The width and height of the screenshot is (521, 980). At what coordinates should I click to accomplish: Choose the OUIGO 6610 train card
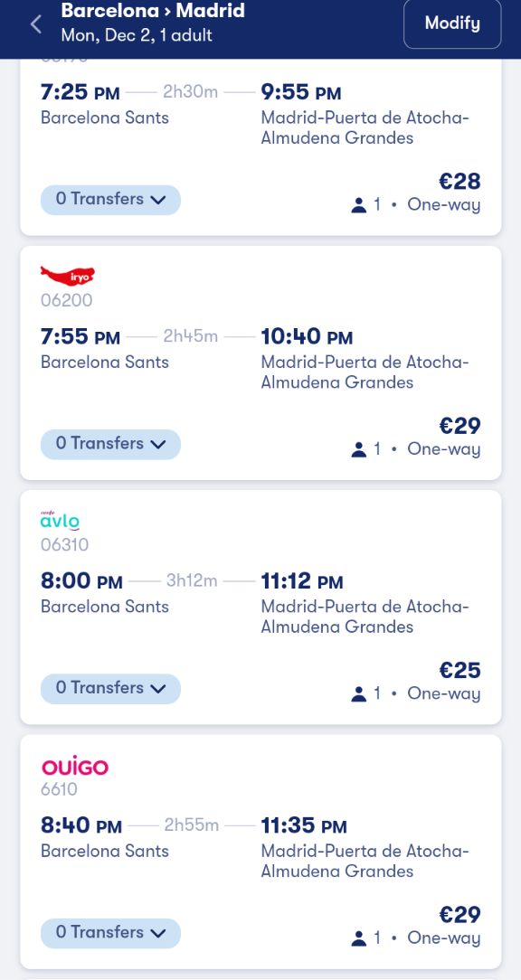pyautogui.click(x=260, y=852)
